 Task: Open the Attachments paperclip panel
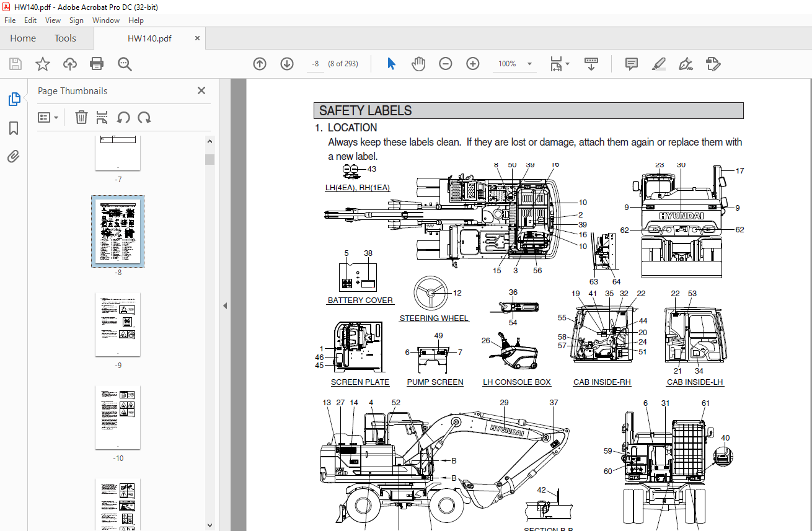point(14,156)
